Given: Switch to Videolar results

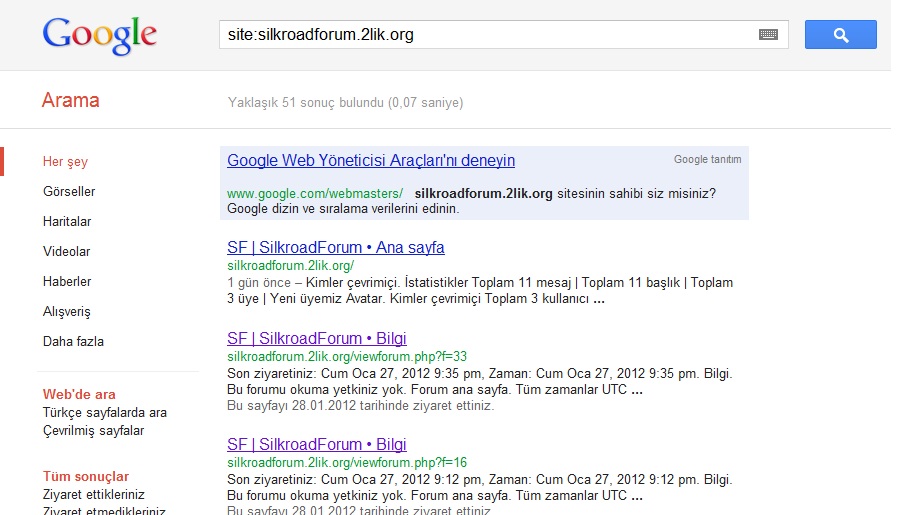Looking at the screenshot, I should 66,251.
